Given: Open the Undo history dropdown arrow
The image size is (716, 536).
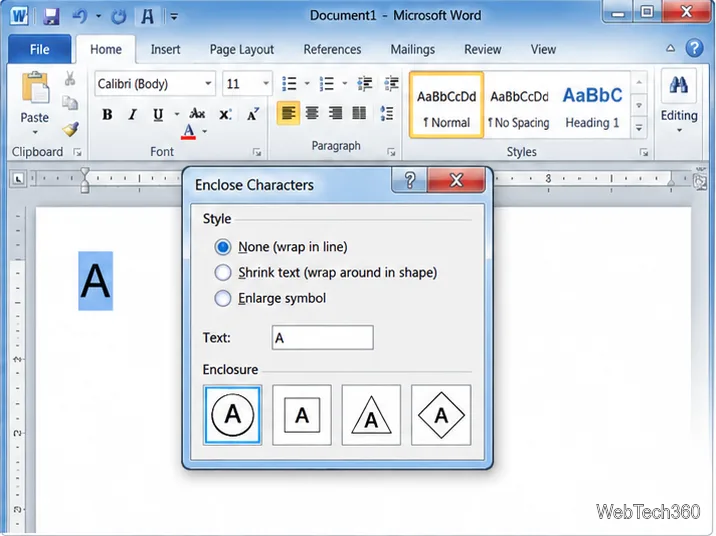Looking at the screenshot, I should coord(98,16).
